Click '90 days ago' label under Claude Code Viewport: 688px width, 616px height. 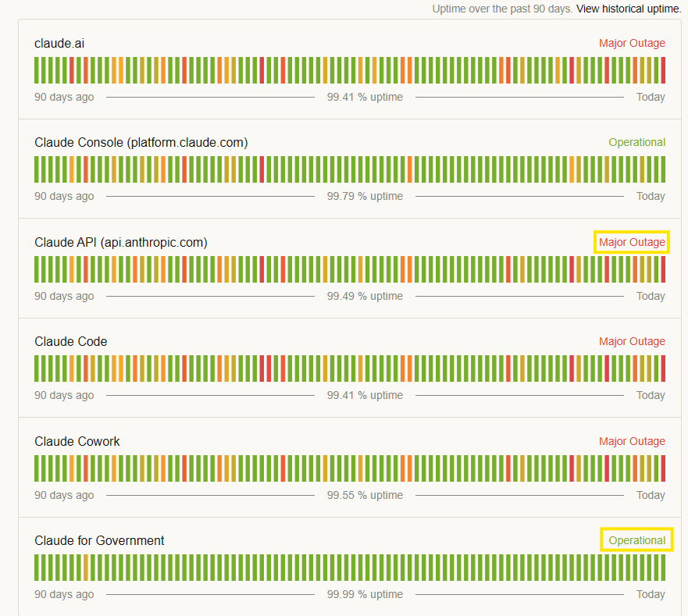(x=64, y=395)
